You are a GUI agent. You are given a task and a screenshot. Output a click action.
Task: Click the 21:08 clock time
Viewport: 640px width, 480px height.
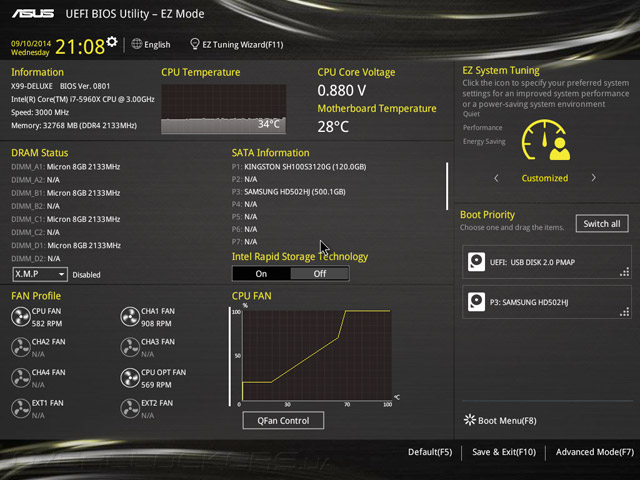pos(80,47)
